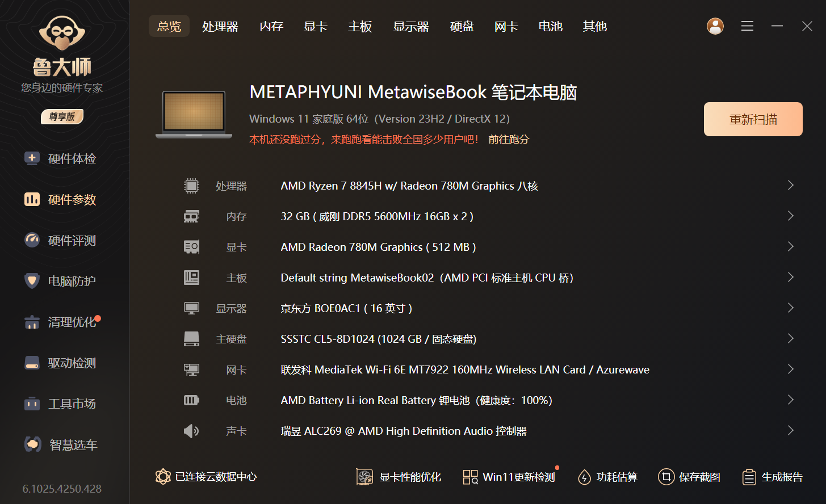Minimize the Lu Dashi window
826x504 pixels.
pyautogui.click(x=777, y=26)
